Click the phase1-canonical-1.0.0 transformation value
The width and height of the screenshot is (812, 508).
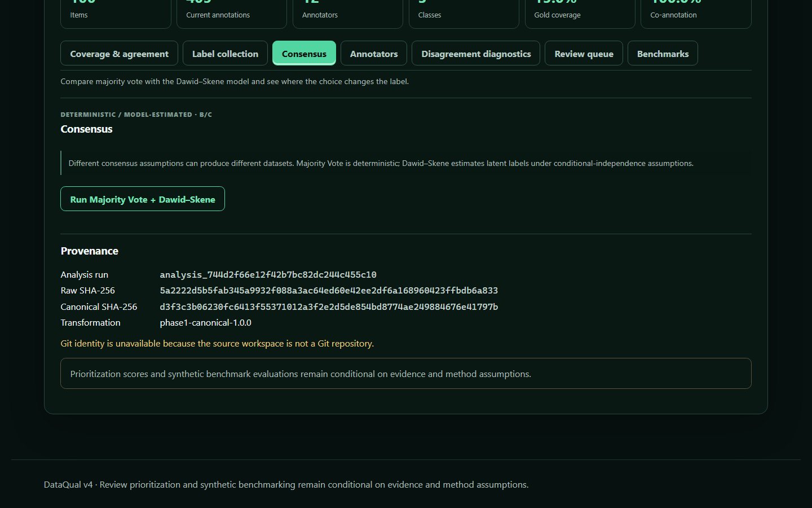(x=206, y=323)
